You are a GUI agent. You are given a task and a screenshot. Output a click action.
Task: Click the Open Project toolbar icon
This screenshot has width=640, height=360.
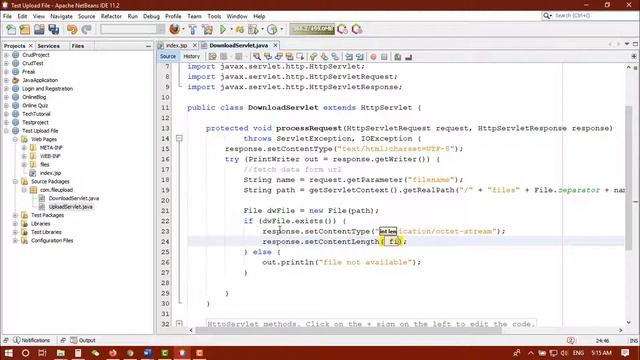pos(39,29)
